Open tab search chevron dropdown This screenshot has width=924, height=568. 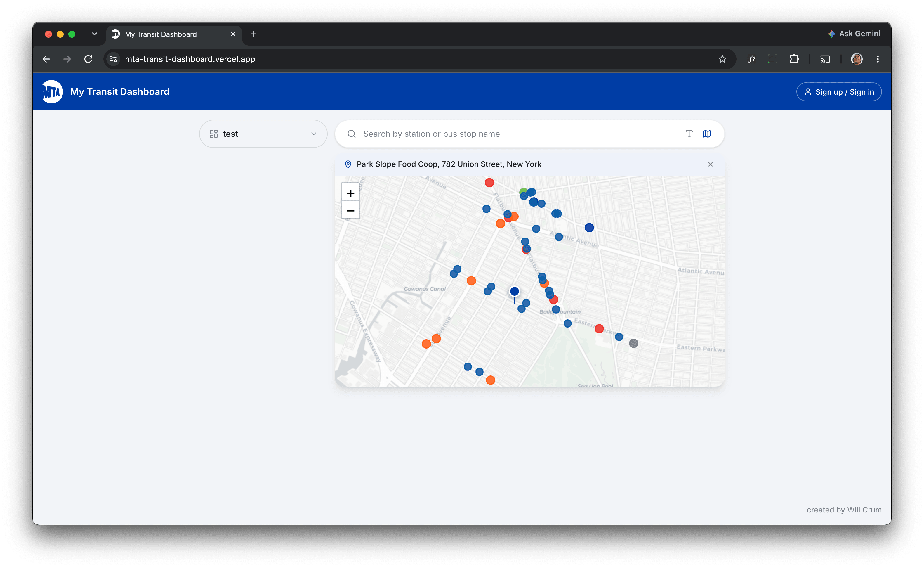(x=94, y=34)
